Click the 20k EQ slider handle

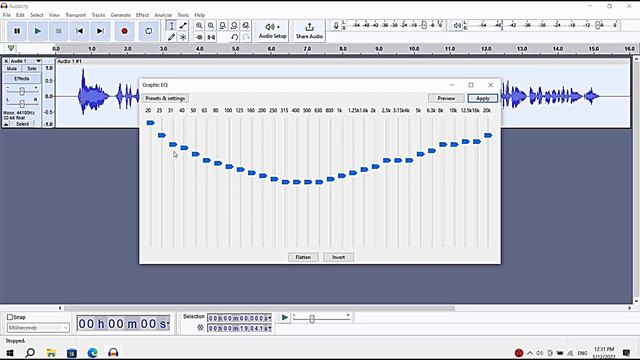coord(488,136)
